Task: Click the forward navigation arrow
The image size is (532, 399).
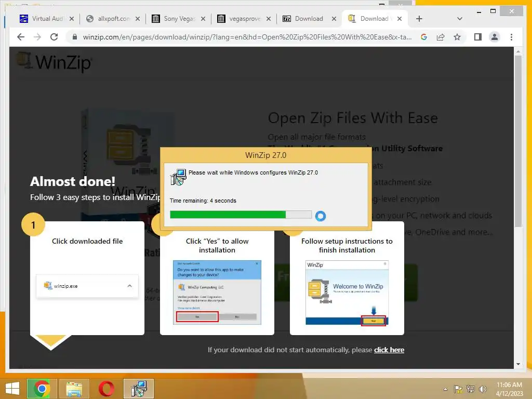Action: click(x=37, y=37)
